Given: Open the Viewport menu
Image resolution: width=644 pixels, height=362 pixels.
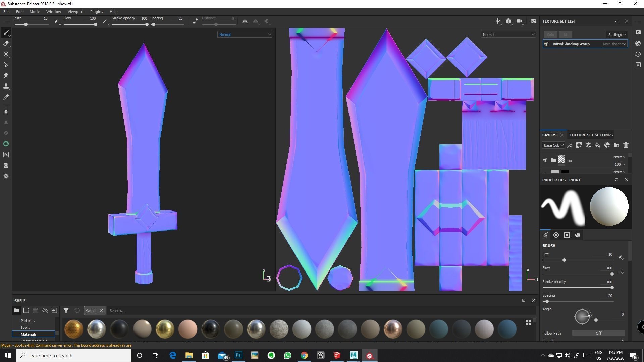Looking at the screenshot, I should [75, 11].
